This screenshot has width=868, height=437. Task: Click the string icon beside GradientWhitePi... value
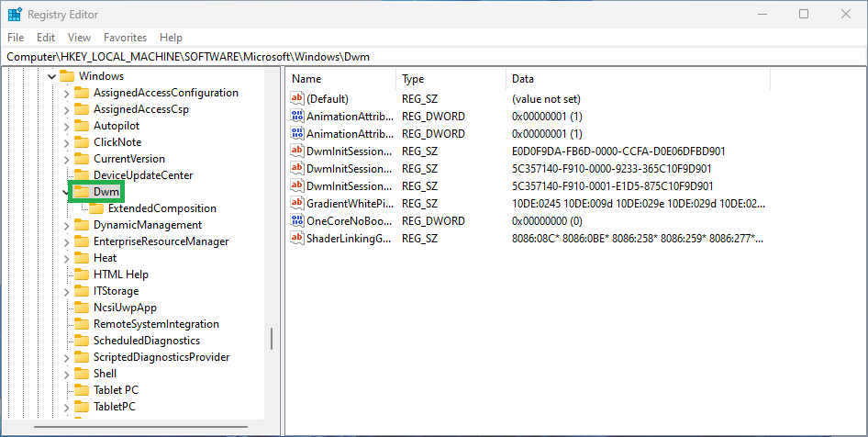tap(297, 203)
